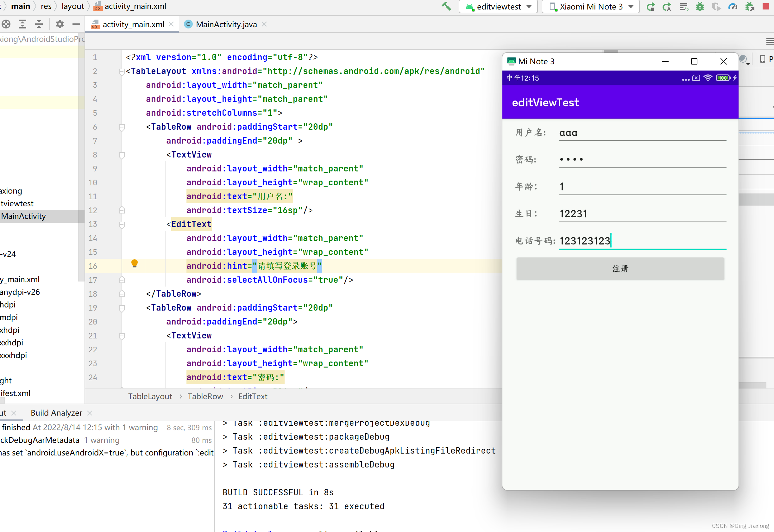The width and height of the screenshot is (774, 532).
Task: Click the Apply Code Changes icon
Action: 683,7
